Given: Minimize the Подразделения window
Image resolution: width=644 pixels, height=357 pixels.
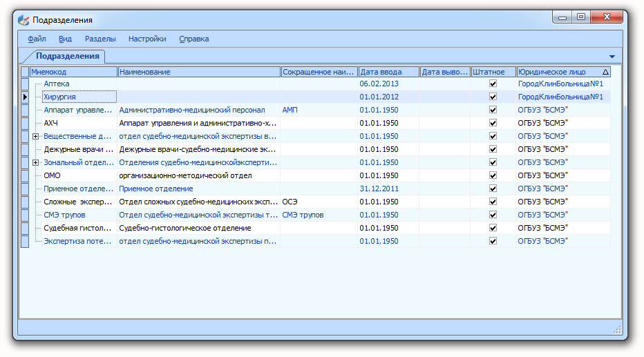Looking at the screenshot, I should click(x=562, y=17).
